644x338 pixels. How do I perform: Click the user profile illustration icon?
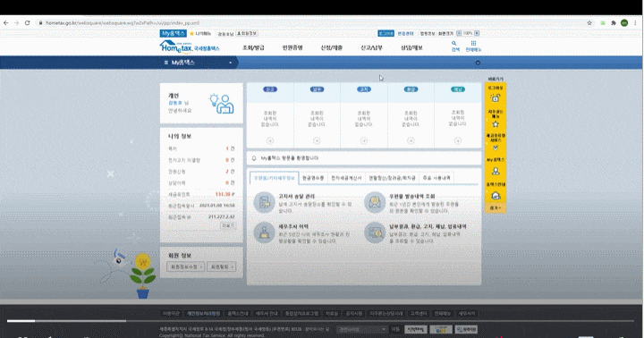click(x=222, y=104)
